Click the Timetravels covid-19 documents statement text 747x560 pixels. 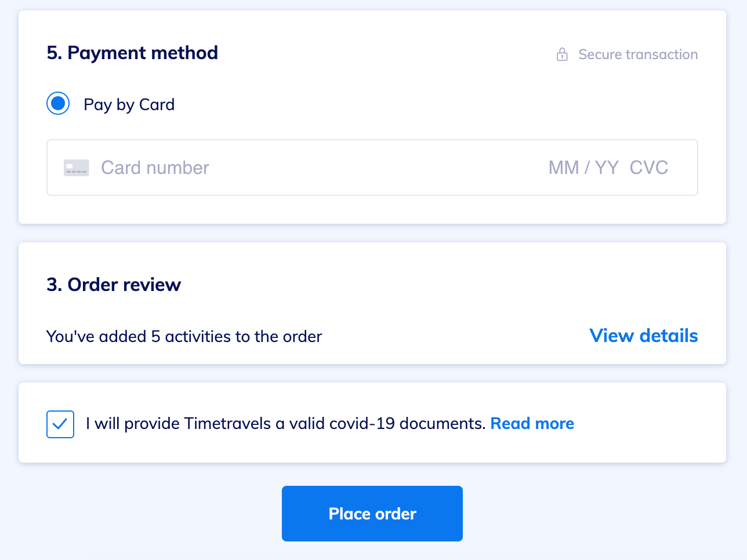285,423
